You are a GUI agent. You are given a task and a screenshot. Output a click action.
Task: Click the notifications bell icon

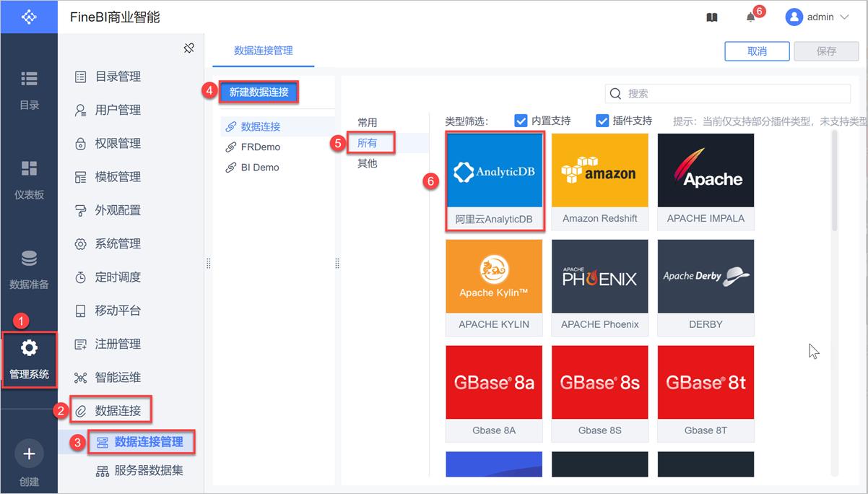point(751,17)
